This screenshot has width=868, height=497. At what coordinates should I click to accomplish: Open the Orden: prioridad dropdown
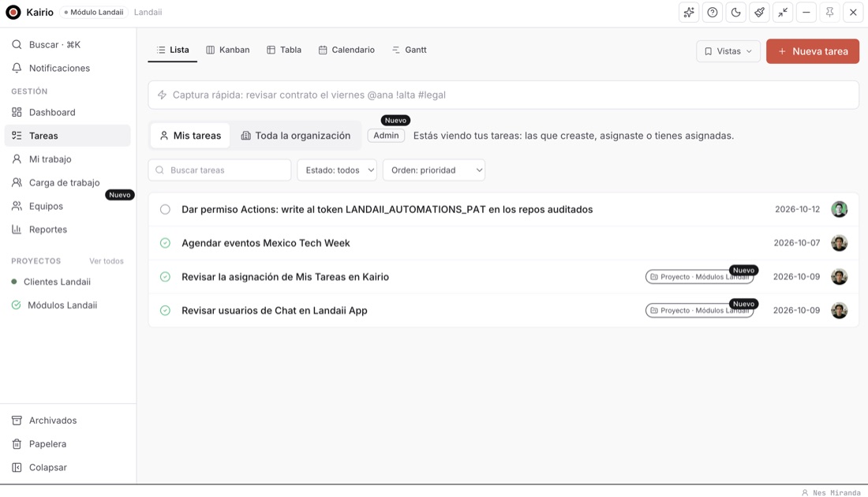434,170
